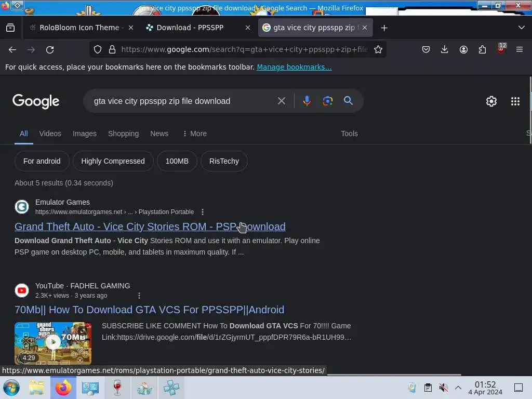Open the Firefox hamburger menu

pyautogui.click(x=520, y=49)
